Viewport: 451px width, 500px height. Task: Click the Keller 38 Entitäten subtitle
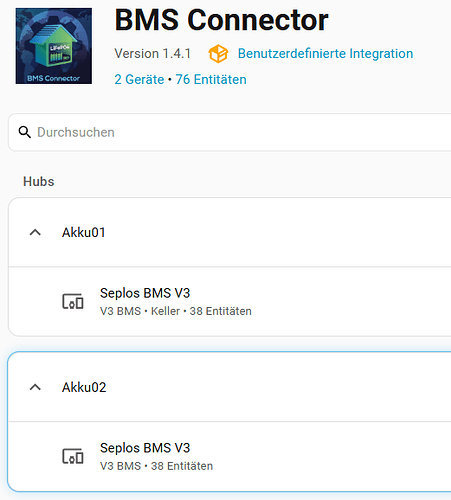[x=176, y=311]
